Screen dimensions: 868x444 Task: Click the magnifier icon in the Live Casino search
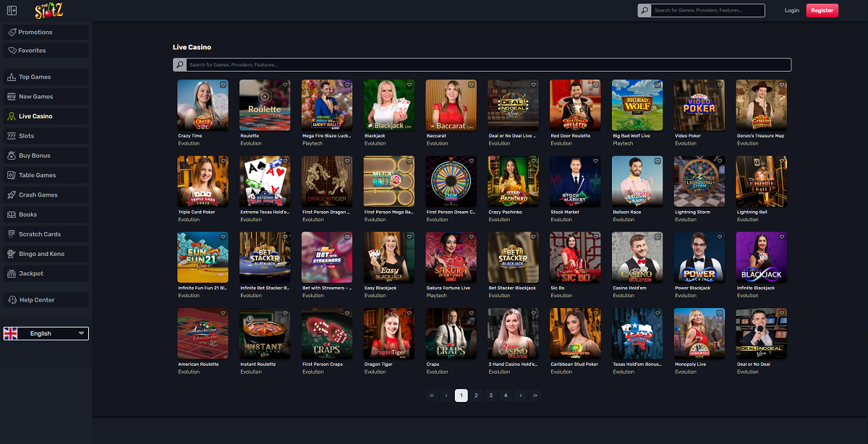pos(179,64)
